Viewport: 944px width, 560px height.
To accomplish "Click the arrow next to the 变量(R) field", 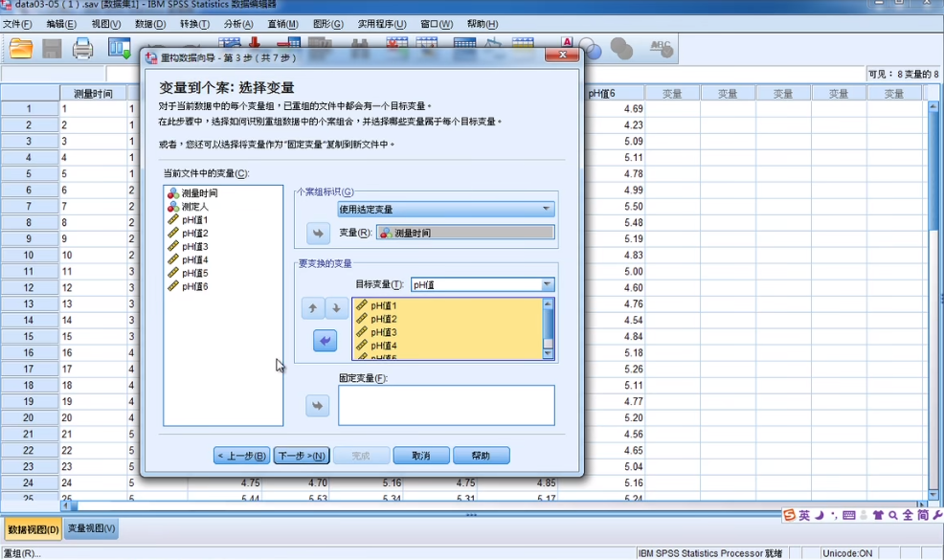I will coord(318,232).
